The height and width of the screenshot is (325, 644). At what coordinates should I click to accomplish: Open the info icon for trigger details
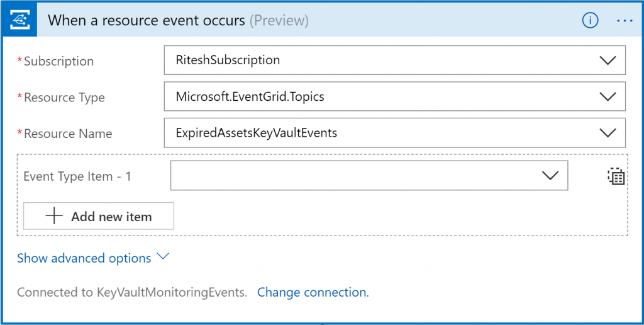pyautogui.click(x=589, y=21)
